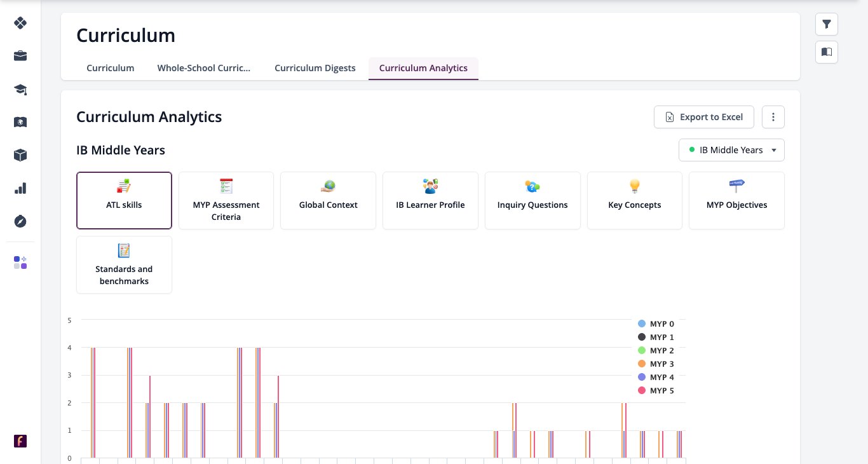Viewport: 868px width, 464px height.
Task: Toggle MYP 3 series in chart legend
Action: [656, 364]
